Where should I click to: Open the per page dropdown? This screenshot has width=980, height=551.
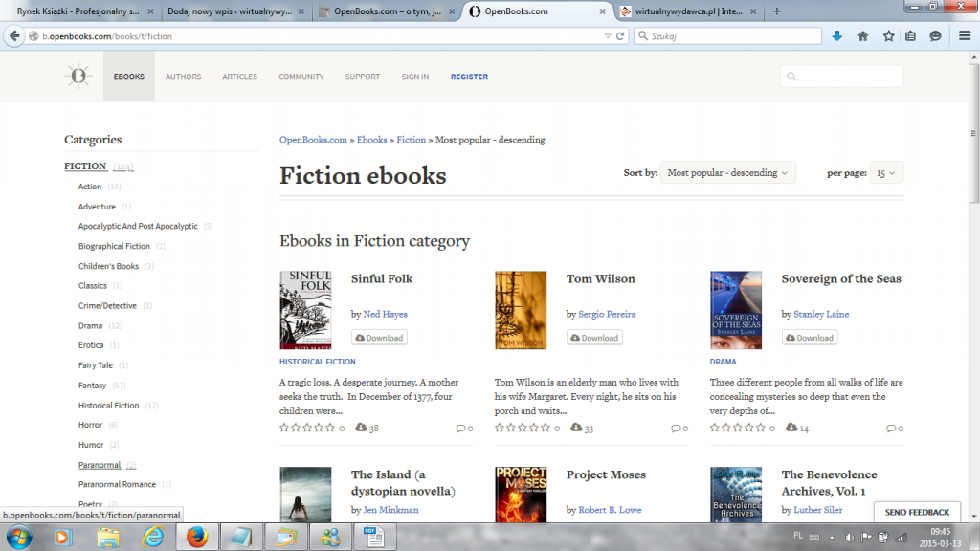pos(885,172)
